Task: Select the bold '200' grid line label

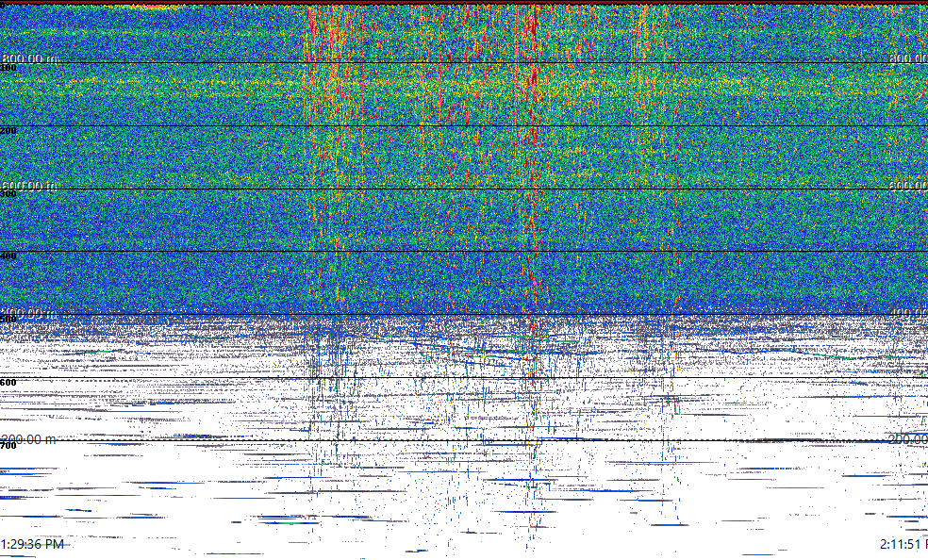Action: pos(8,131)
